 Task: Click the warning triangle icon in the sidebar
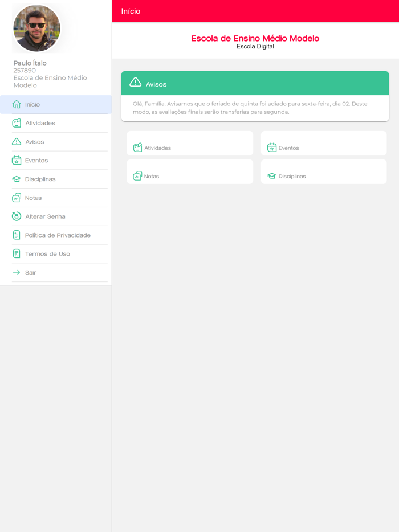[x=17, y=142]
